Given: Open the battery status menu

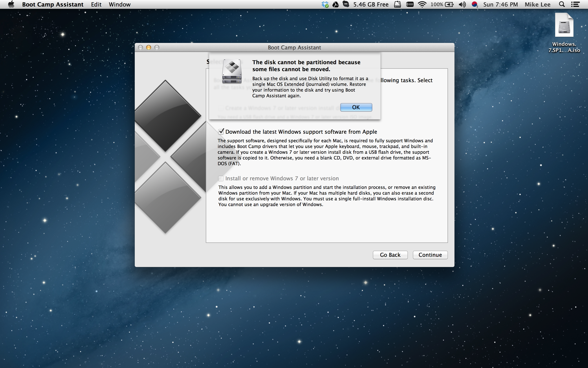Looking at the screenshot, I should click(x=442, y=4).
